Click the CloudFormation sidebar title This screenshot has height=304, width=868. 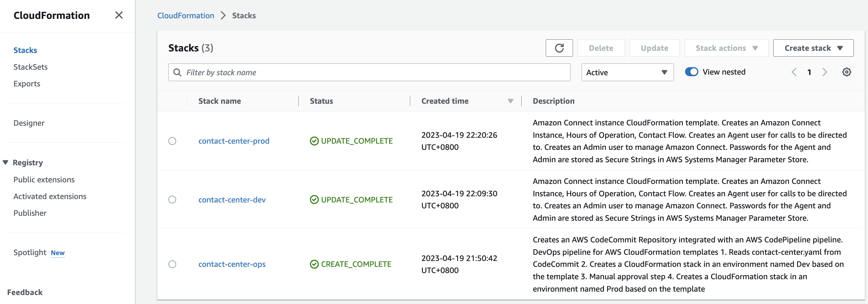tap(52, 15)
